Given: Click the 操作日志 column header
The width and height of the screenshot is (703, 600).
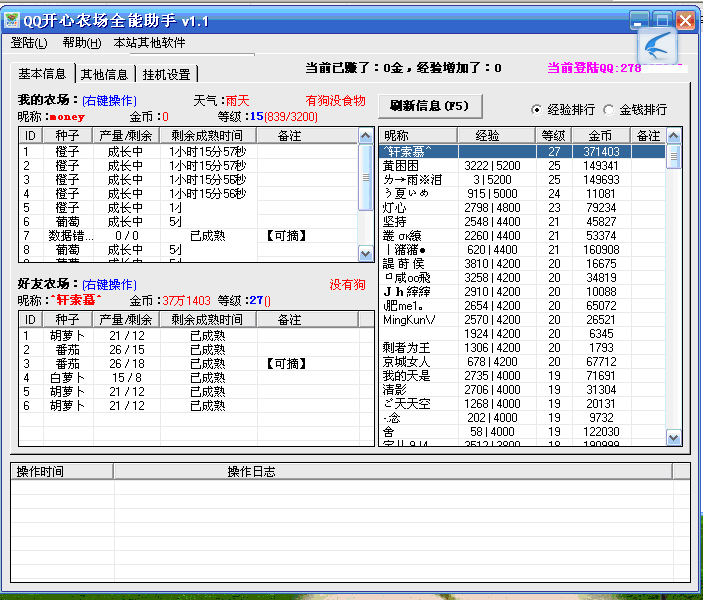Looking at the screenshot, I should (393, 472).
